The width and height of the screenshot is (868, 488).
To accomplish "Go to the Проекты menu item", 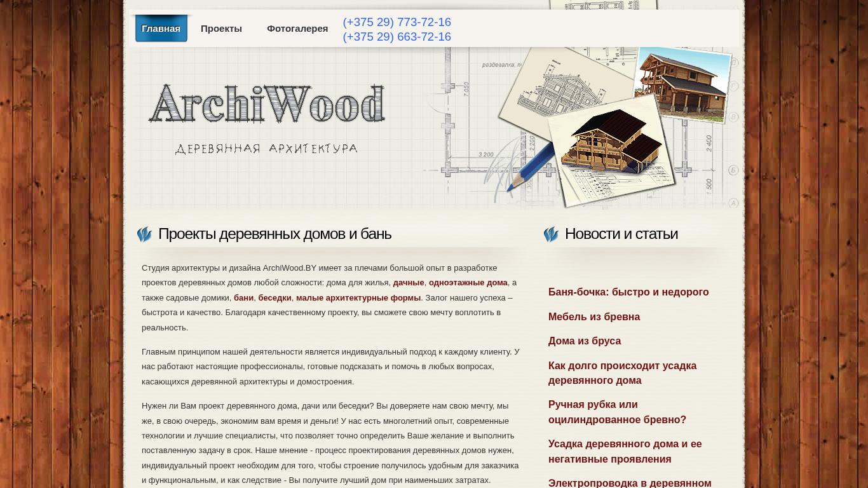I will coord(221,29).
